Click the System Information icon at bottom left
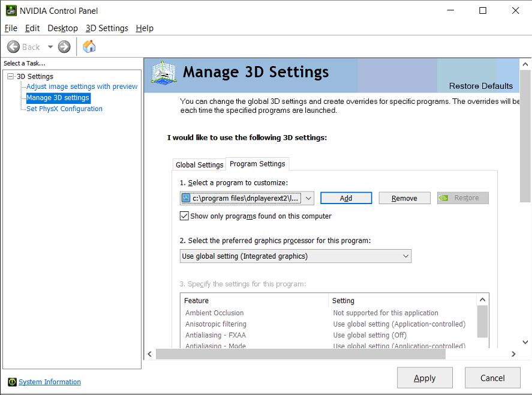 click(x=12, y=382)
